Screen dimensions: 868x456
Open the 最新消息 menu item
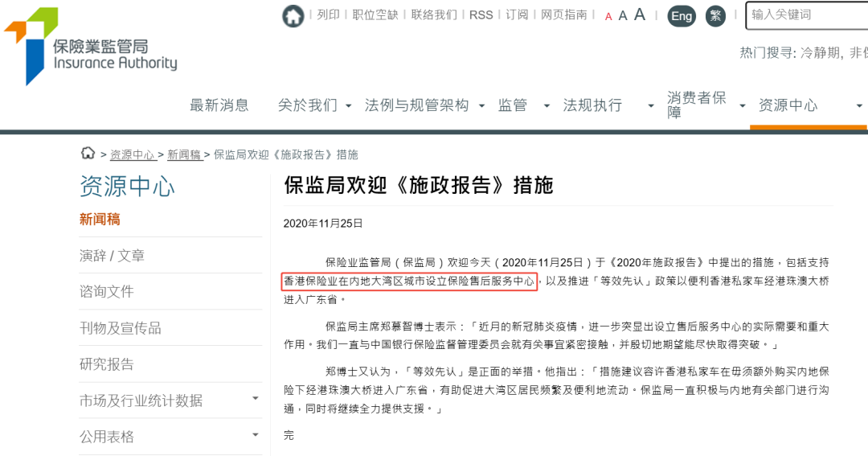219,105
